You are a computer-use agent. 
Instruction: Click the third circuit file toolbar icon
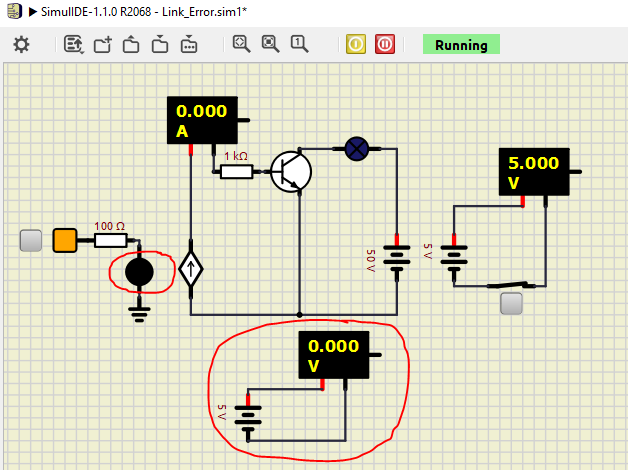[131, 44]
